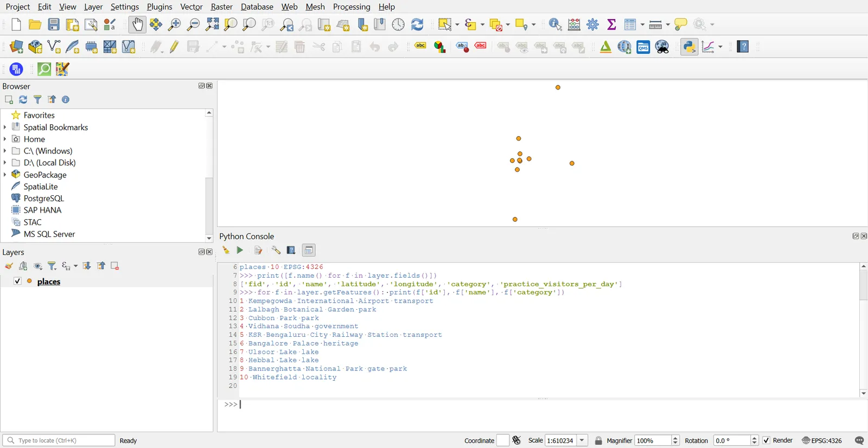Toggle the scale lock icon
Image resolution: width=868 pixels, height=448 pixels.
(598, 440)
